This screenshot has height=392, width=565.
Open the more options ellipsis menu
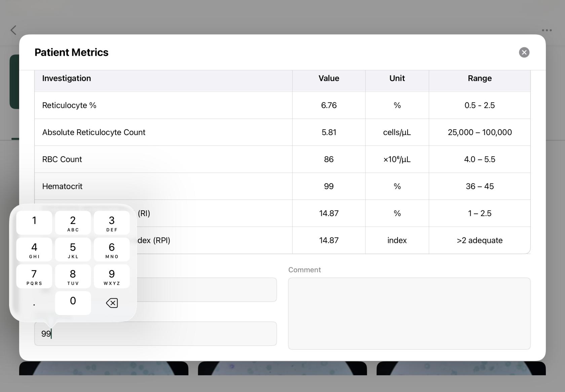pos(547,30)
